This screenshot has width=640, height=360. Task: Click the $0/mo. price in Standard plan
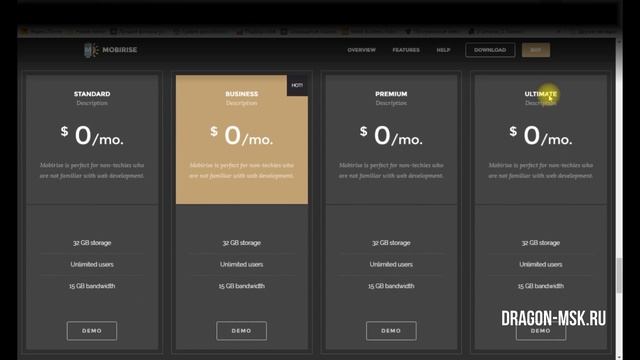click(92, 136)
